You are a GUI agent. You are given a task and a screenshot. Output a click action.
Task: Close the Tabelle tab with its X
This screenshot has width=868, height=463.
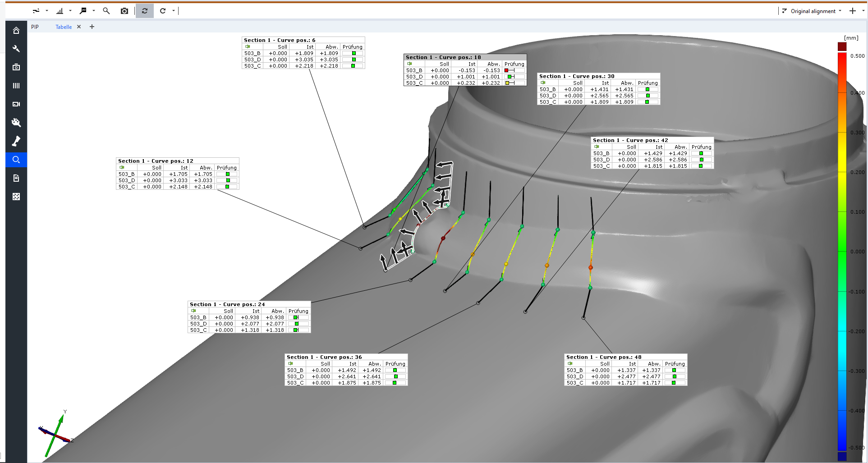(x=79, y=27)
